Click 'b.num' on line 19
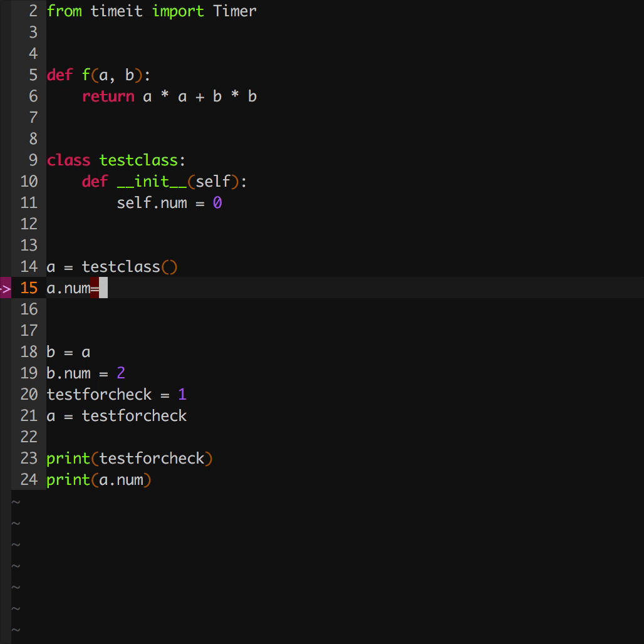This screenshot has width=644, height=644. [68, 373]
